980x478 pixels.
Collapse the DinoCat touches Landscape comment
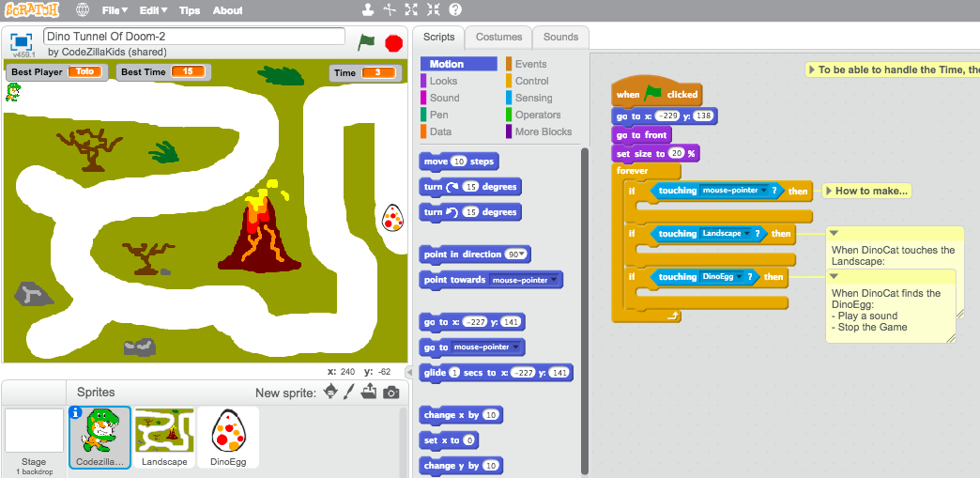[834, 234]
